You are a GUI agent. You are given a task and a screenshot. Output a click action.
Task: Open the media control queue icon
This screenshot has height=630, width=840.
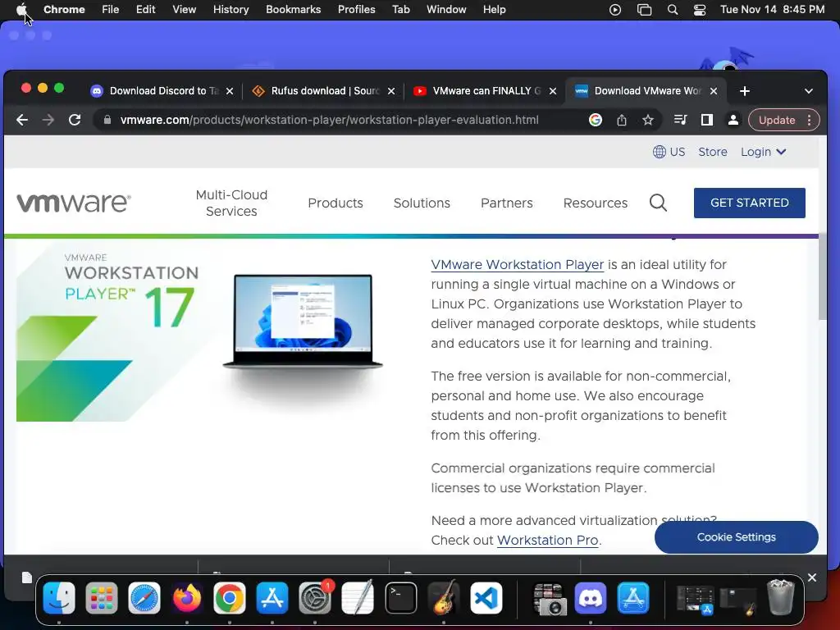coord(680,120)
